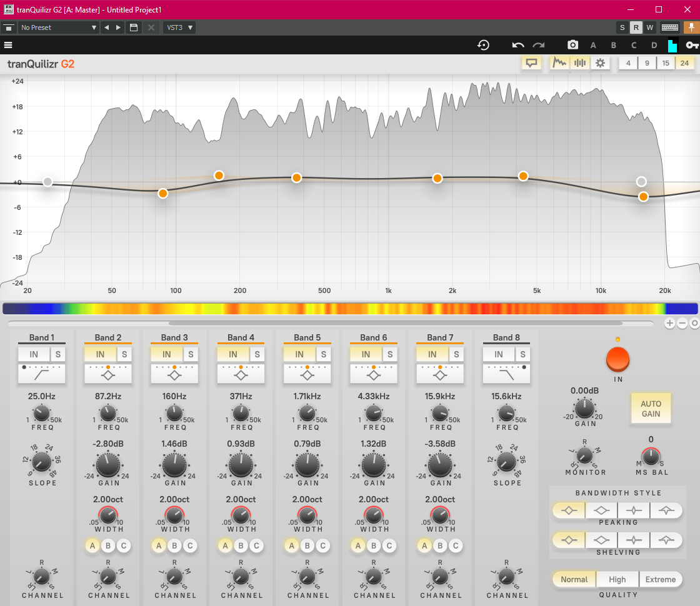Image resolution: width=700 pixels, height=606 pixels.
Task: Solo Band 5 with its S button
Action: pyautogui.click(x=324, y=354)
